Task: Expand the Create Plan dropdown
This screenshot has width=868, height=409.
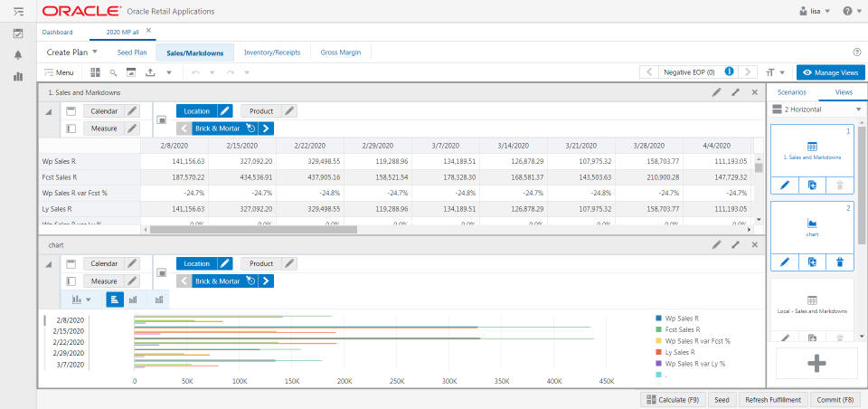Action: (95, 52)
